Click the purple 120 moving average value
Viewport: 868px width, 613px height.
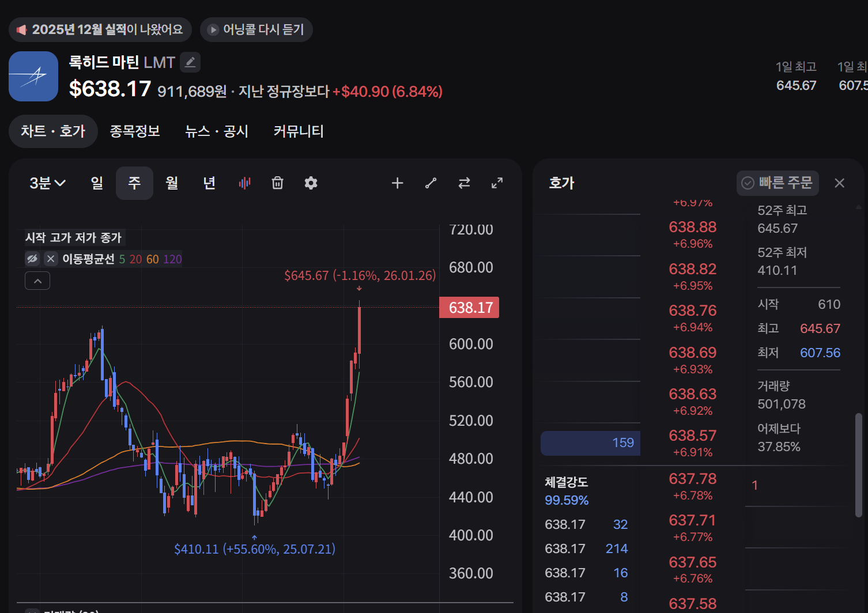(172, 259)
